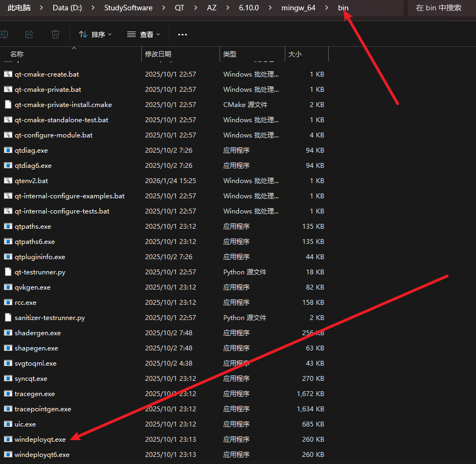Click the bin breadcrumb segment
476x464 pixels.
pos(343,8)
